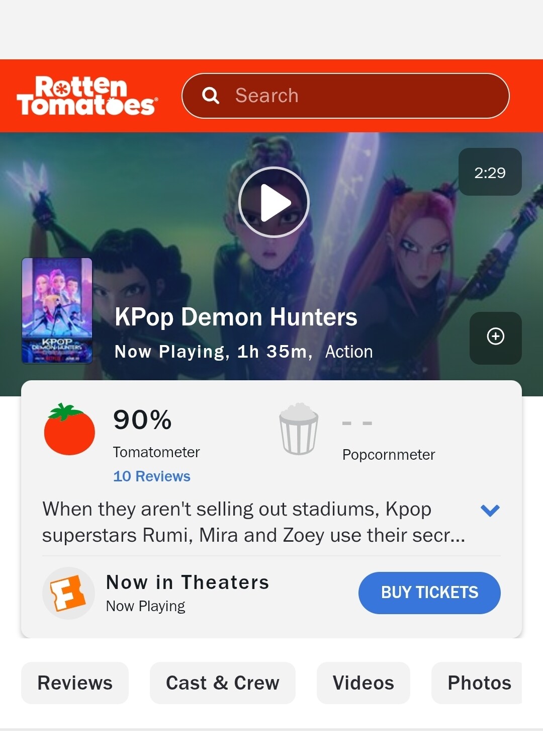Click the red tomato Tomatometer icon
The width and height of the screenshot is (543, 756).
(x=69, y=429)
